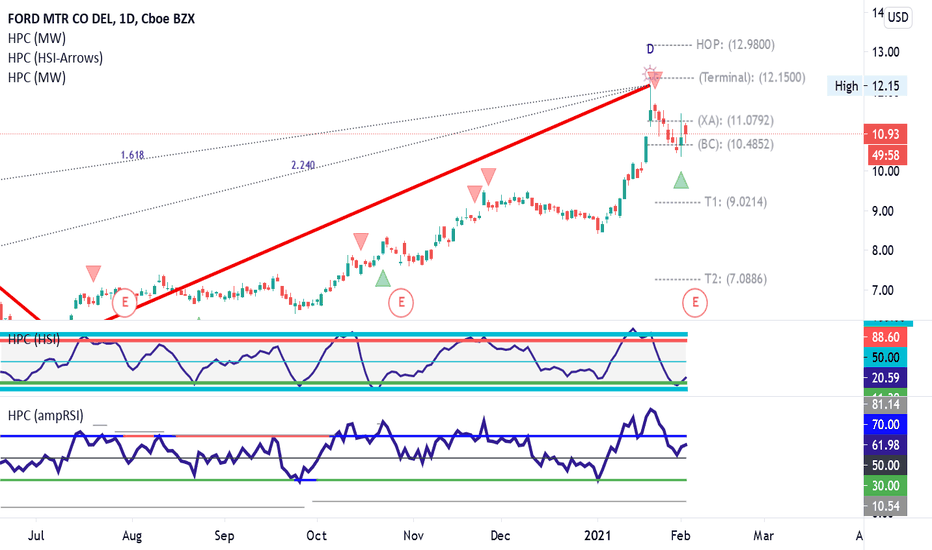Click the 20.59 HSI current value
This screenshot has height=550, width=932.
885,378
